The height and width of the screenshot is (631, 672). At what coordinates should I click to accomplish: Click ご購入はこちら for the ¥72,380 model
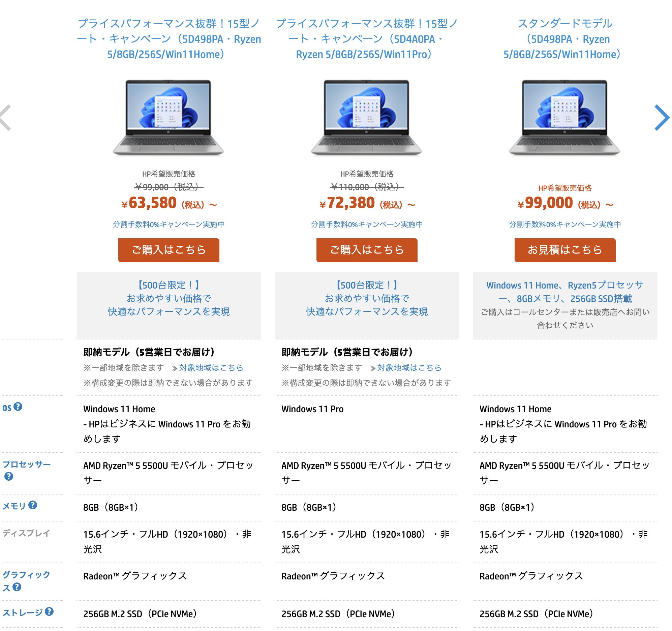pos(367,250)
